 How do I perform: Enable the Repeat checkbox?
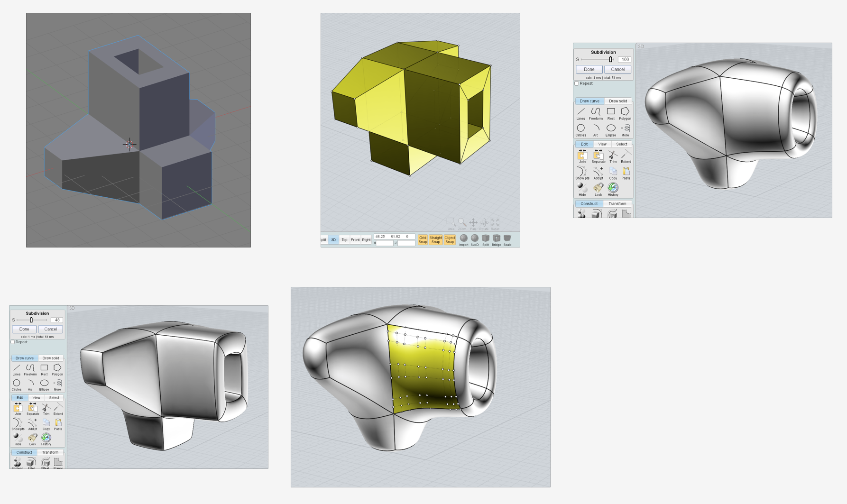(13, 341)
